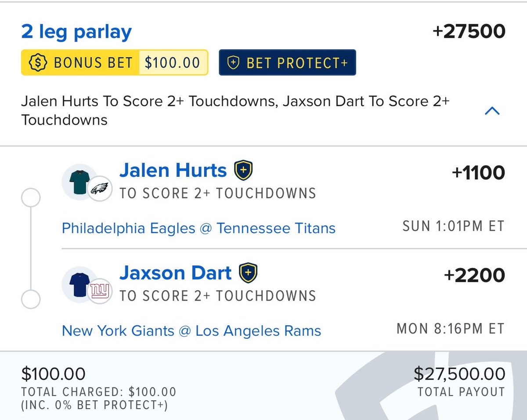527x420 pixels.
Task: Click the Jaxson Dart jersey icon
Action: (x=80, y=284)
